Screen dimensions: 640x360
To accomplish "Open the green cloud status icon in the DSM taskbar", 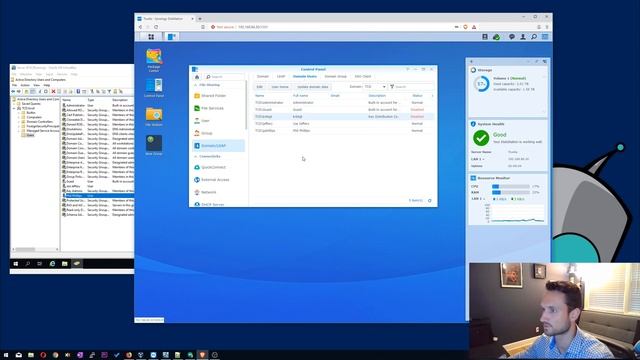I will coord(496,37).
